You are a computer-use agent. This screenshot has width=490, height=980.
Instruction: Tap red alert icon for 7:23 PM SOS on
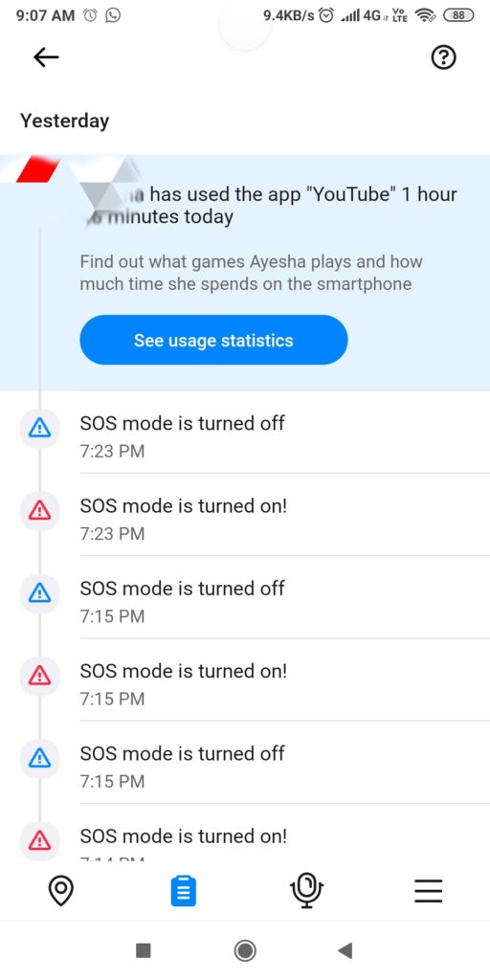(x=40, y=511)
